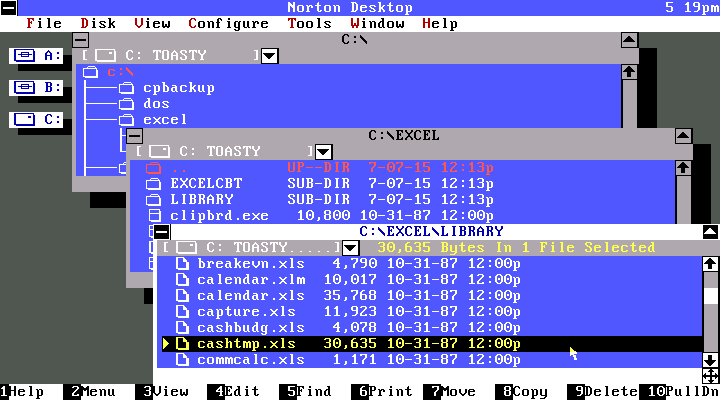Open drive dropdown arrow in C:\EXCEL window
Screen dimensions: 720x400
pyautogui.click(x=324, y=152)
